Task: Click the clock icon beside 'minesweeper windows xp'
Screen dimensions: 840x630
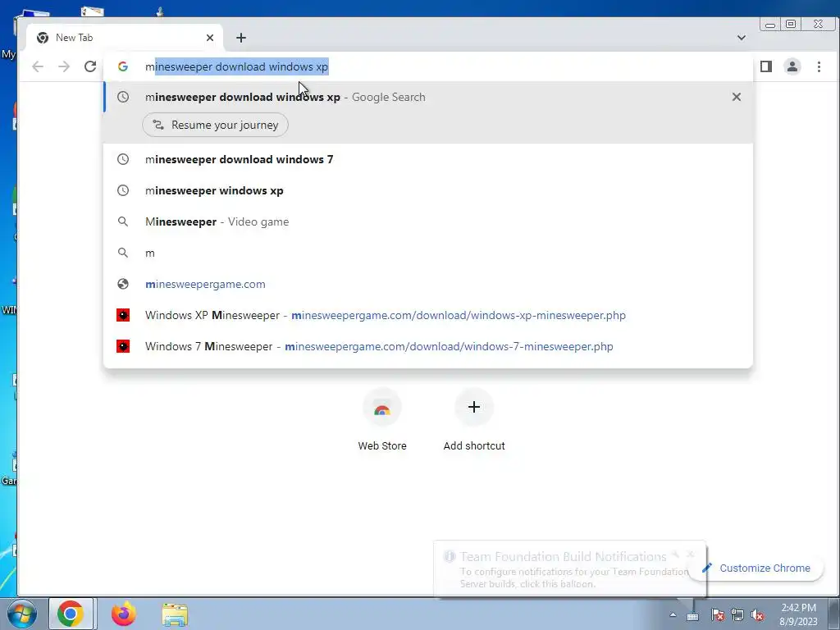Action: click(x=123, y=190)
